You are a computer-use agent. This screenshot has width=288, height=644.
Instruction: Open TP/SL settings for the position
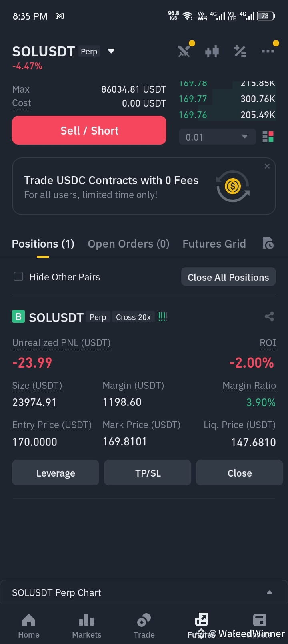coord(148,473)
